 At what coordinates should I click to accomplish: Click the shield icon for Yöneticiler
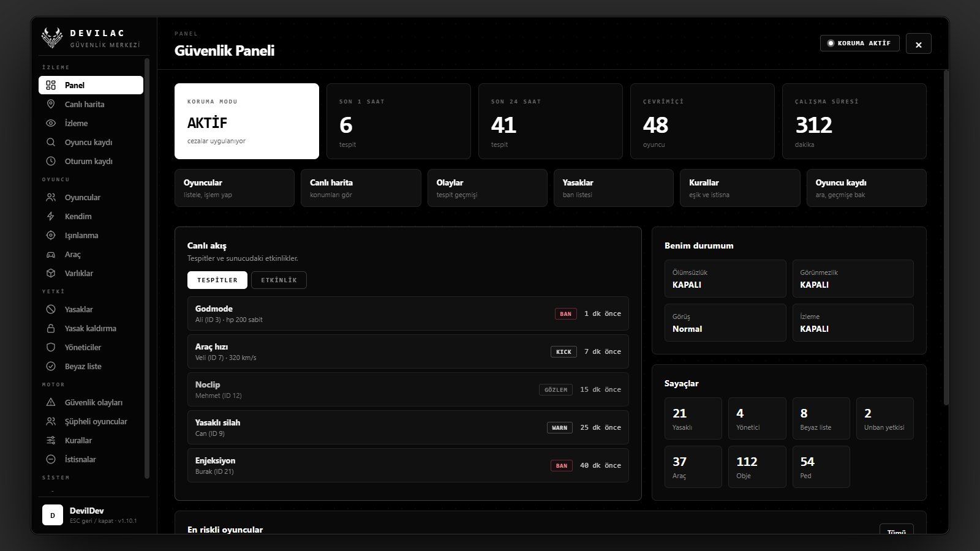click(51, 347)
